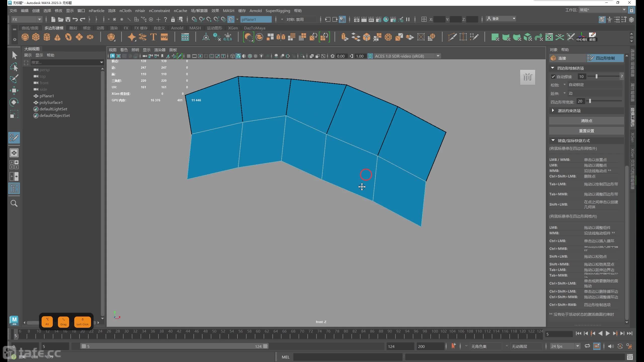Choose the Paint selection tool
Viewport: 644px width, 362px height.
[x=14, y=79]
